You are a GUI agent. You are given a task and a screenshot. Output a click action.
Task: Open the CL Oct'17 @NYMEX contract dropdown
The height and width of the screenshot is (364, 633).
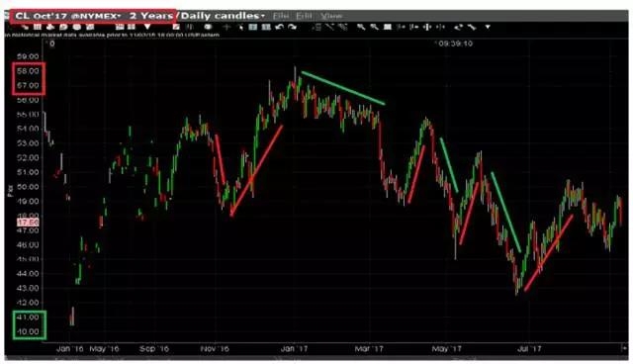pyautogui.click(x=68, y=16)
